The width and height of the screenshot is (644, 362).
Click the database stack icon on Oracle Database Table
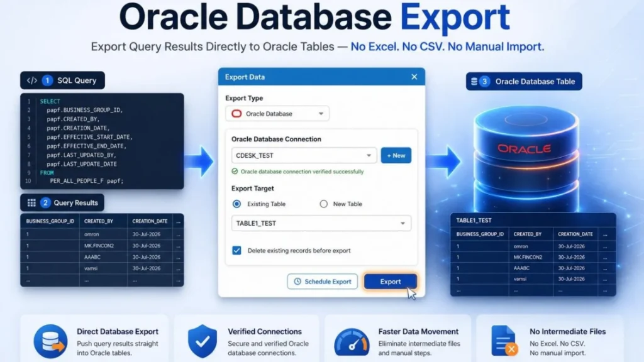(474, 81)
